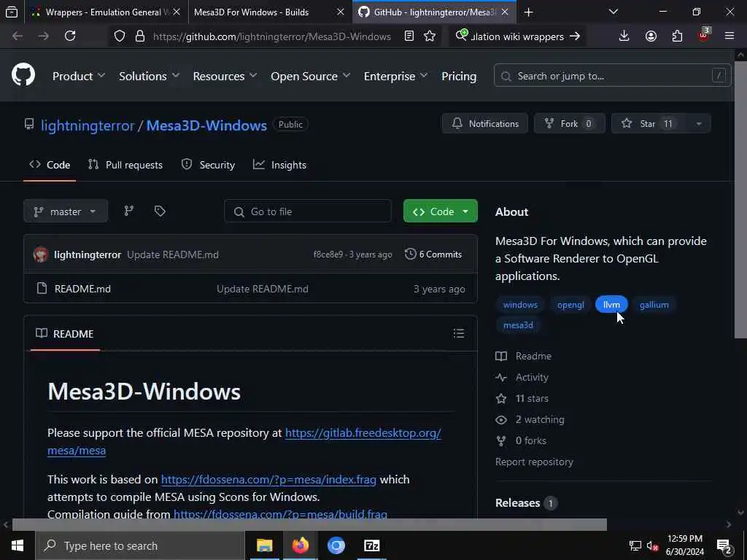List all tabs dropdown arrow

pyautogui.click(x=614, y=12)
